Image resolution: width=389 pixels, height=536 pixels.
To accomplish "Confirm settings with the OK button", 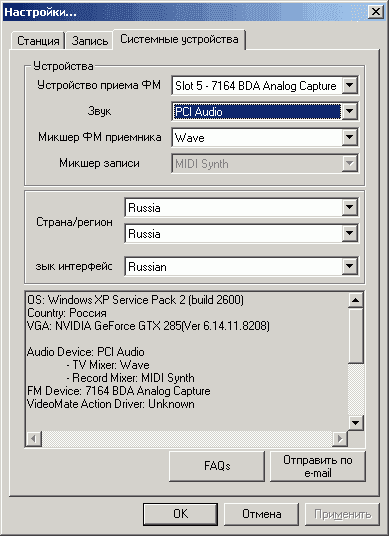I will [180, 514].
